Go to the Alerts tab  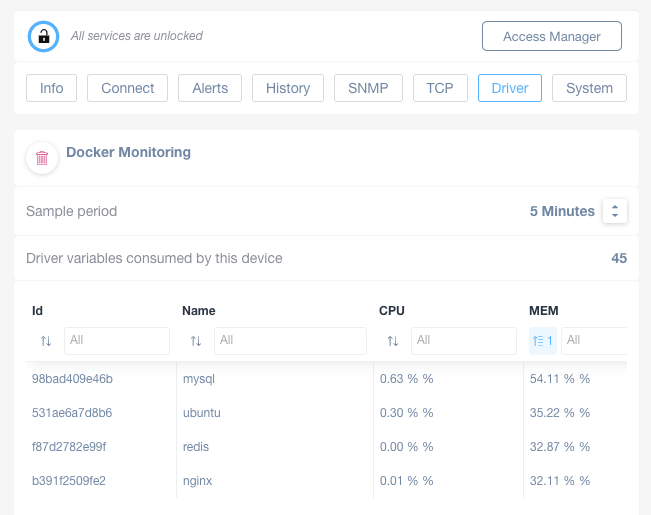210,88
